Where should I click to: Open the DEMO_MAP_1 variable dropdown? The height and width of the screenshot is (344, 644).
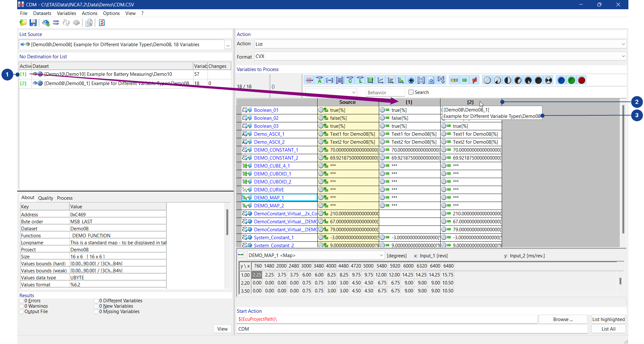(381, 255)
